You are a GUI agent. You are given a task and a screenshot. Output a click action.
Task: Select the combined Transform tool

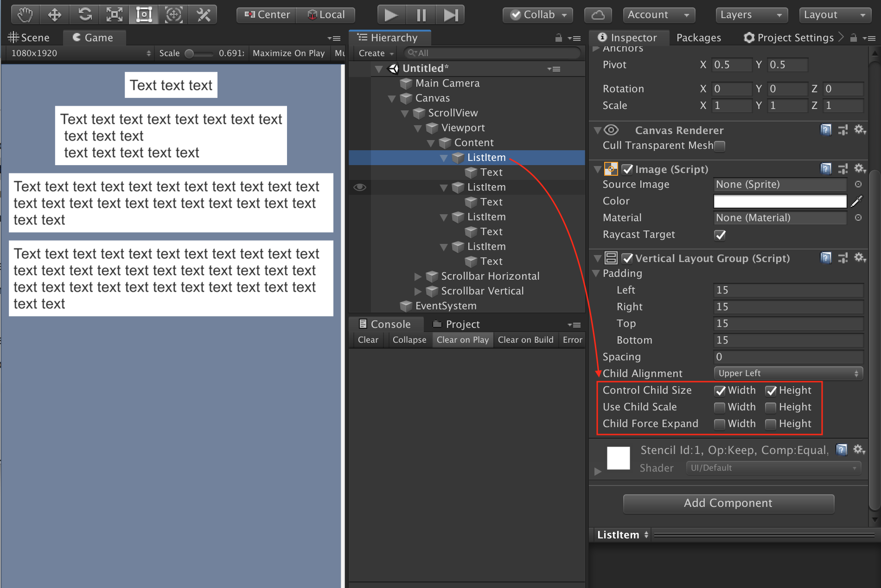pyautogui.click(x=173, y=15)
